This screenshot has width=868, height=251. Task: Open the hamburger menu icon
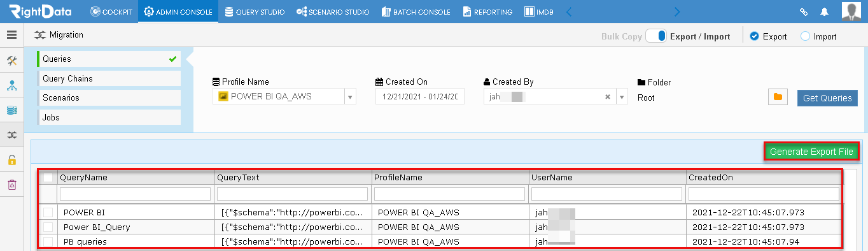click(11, 35)
